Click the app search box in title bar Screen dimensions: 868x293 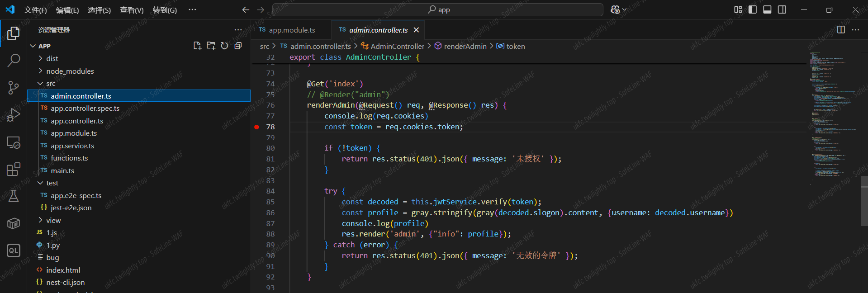[x=437, y=9]
